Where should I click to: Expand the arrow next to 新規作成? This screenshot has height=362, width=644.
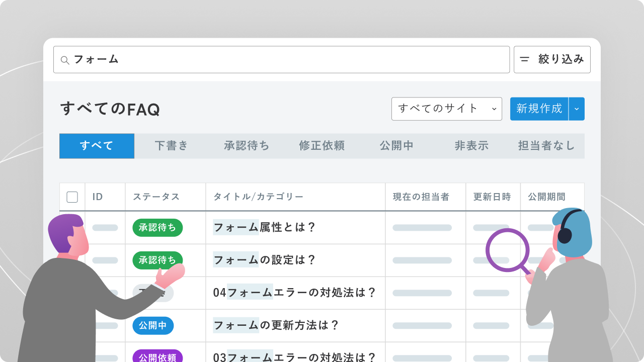point(577,109)
